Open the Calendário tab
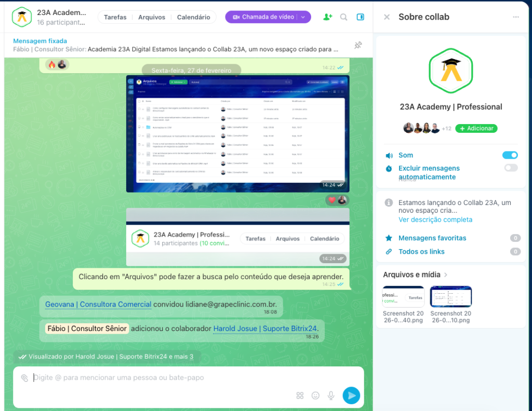 pos(193,17)
